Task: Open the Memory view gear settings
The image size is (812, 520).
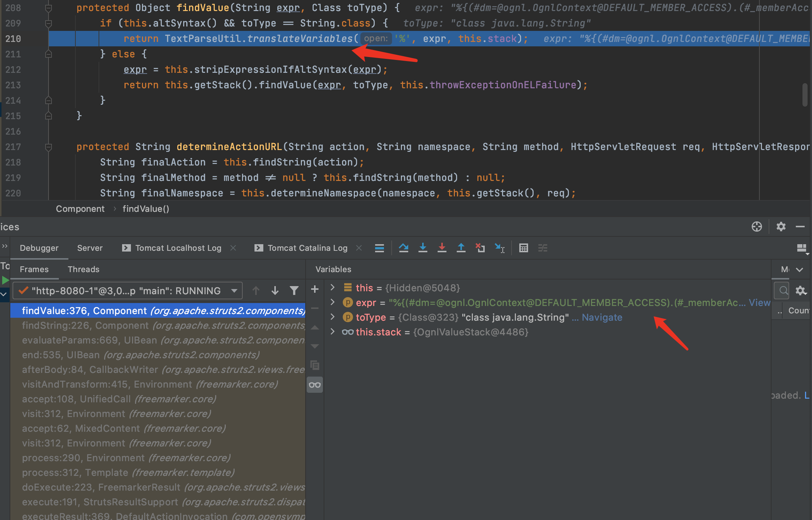Action: [x=801, y=291]
